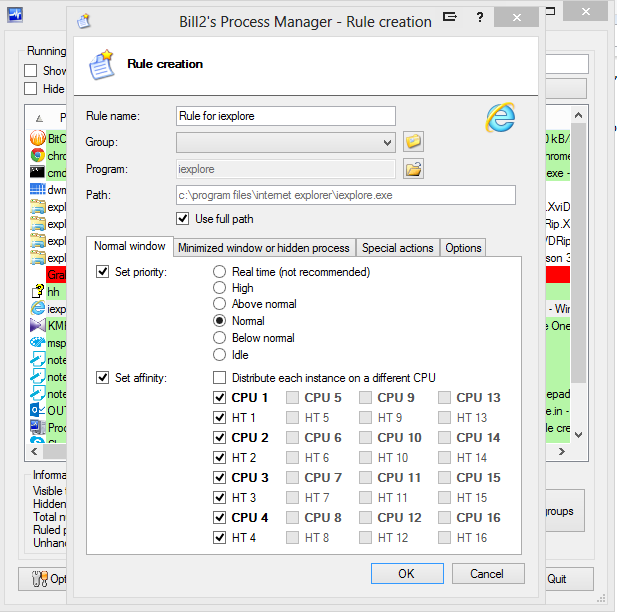Click main window Process Manager app icon
This screenshot has width=617, height=614.
(x=15, y=15)
